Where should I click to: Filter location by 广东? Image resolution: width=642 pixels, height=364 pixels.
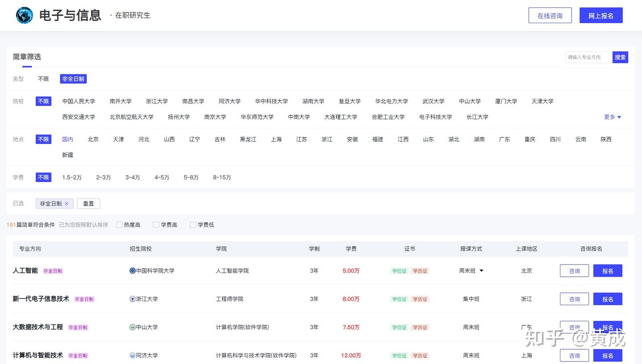click(x=505, y=139)
